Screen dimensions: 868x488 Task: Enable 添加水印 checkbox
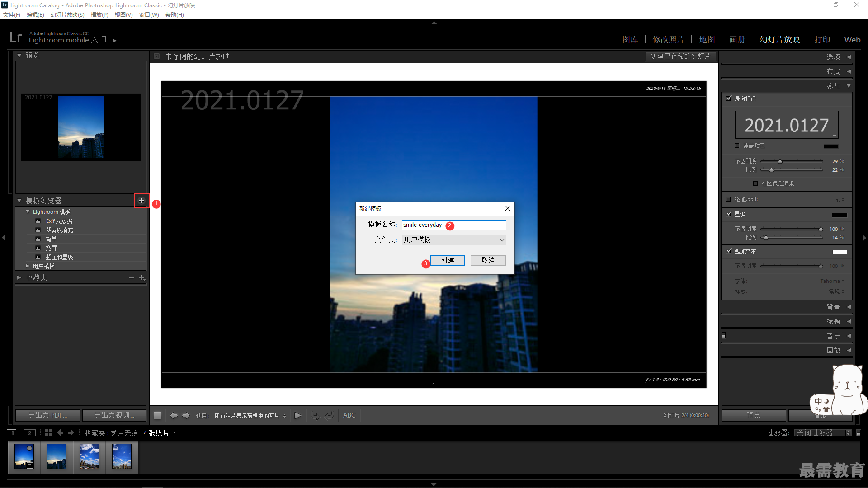[728, 199]
